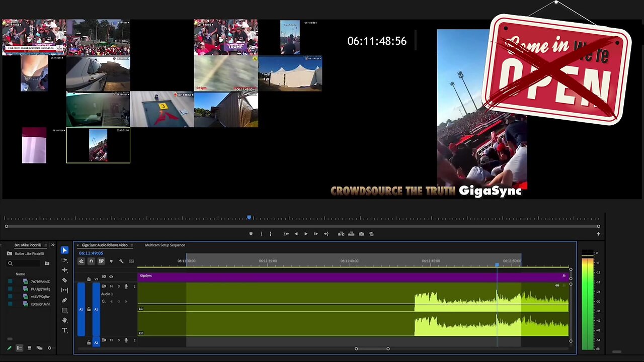Toggle the A2 track lock
This screenshot has width=644, height=362.
coord(89,342)
